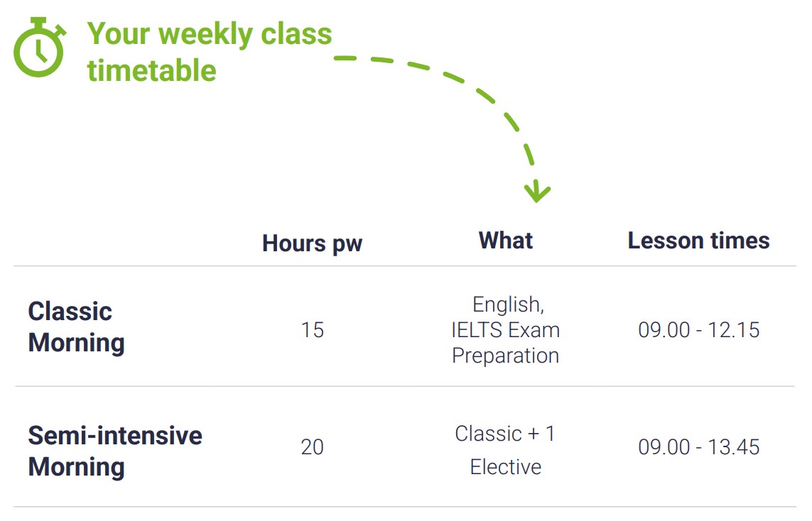The width and height of the screenshot is (812, 521).
Task: Select the 'Your weekly class timetable' heading
Action: pos(209,52)
